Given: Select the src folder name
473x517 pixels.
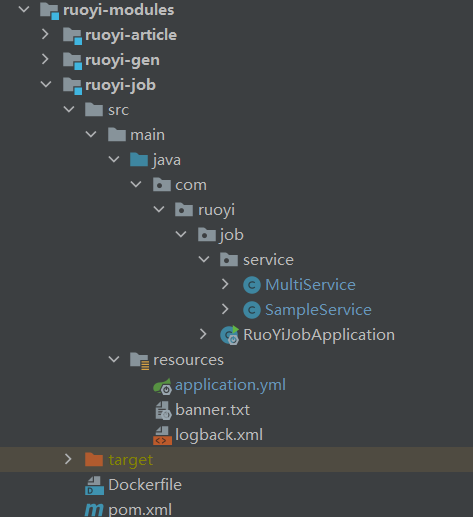Looking at the screenshot, I should (118, 110).
